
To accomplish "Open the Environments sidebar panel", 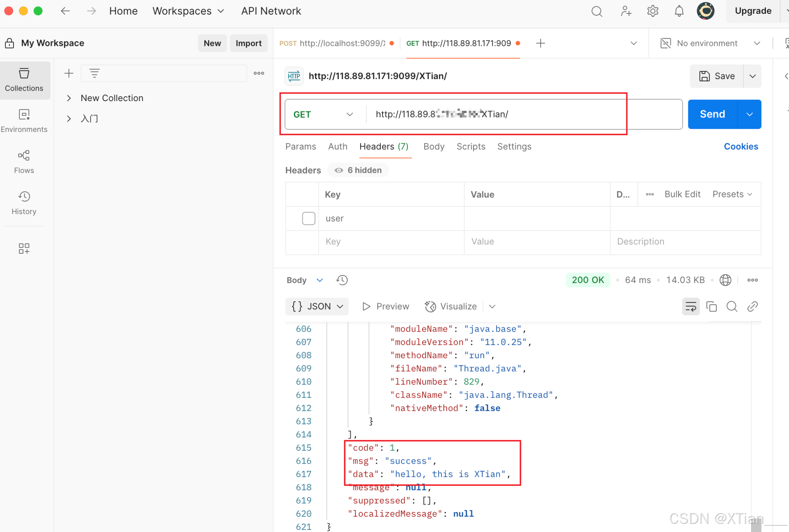I will coord(24,121).
